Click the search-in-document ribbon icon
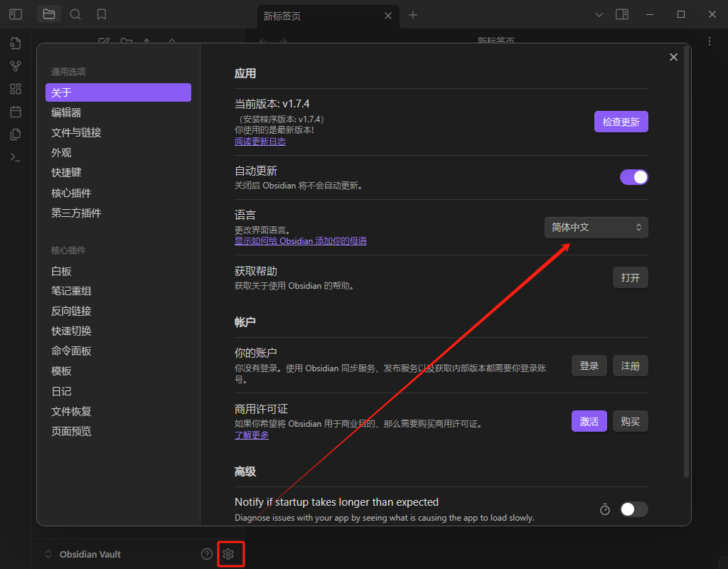This screenshot has width=728, height=569. tap(15, 43)
